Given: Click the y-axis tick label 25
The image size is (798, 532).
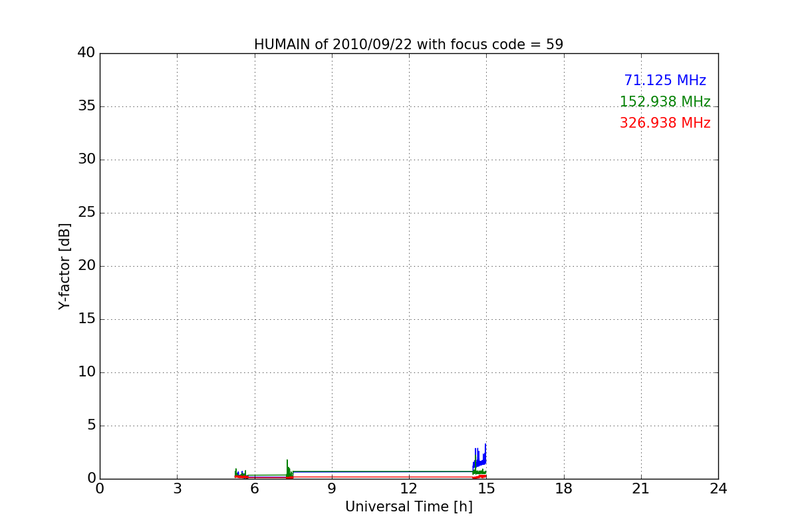Looking at the screenshot, I should pos(86,213).
